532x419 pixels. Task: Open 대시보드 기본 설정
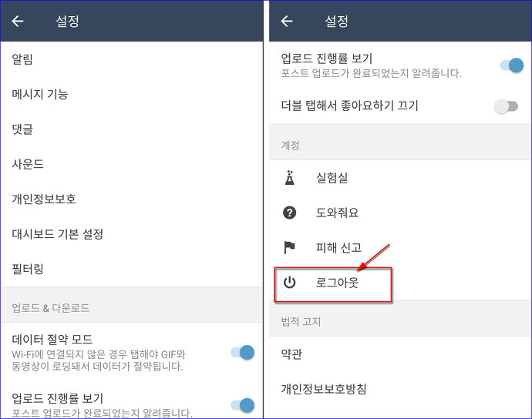[x=132, y=234]
